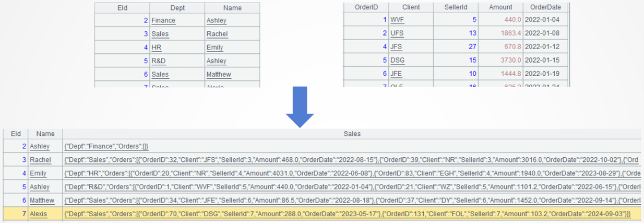644x223 pixels.
Task: Click the HR department cell
Action: tap(156, 48)
